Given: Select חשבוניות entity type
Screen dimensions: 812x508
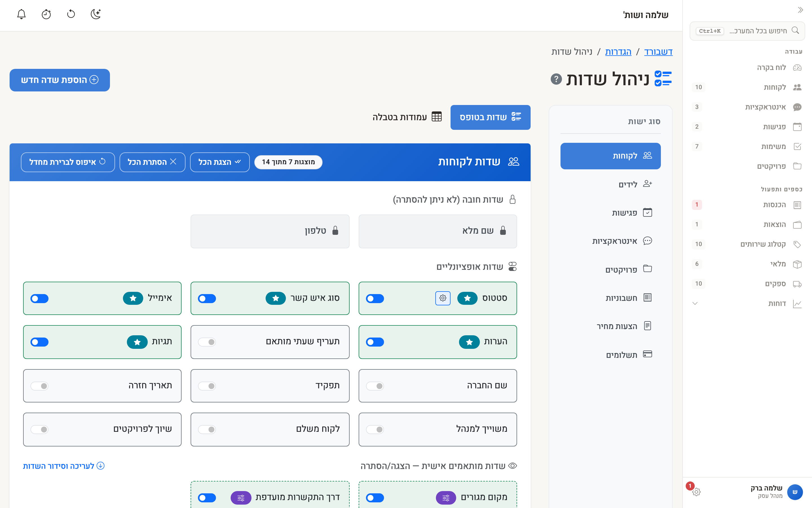Looking at the screenshot, I should 610,298.
